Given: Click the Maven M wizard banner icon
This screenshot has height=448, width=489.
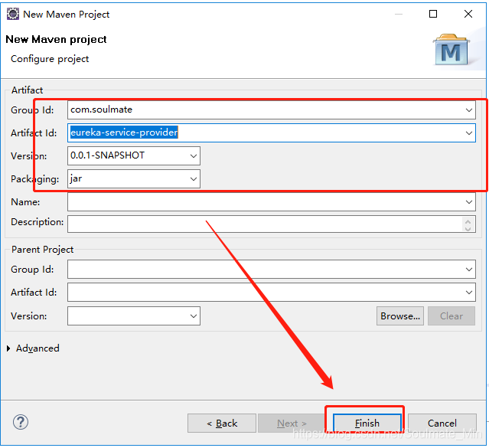Looking at the screenshot, I should pyautogui.click(x=452, y=50).
